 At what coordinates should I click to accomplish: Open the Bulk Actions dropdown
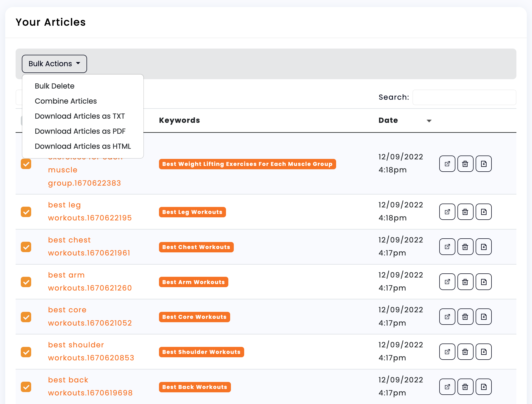click(x=54, y=64)
